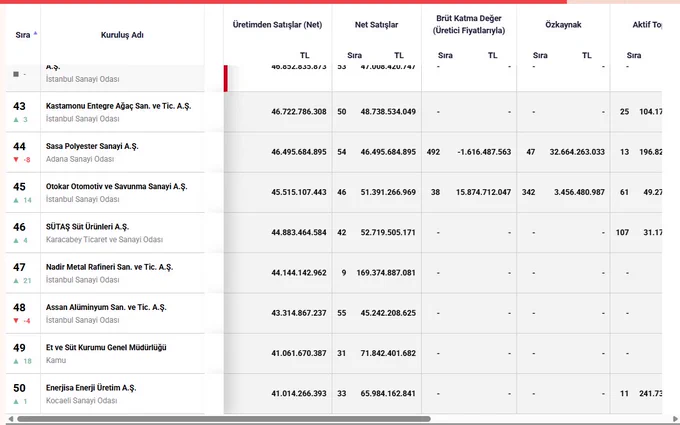The height and width of the screenshot is (425, 680).
Task: Open Sasa Polyester Sanayi A.Ş. entry
Action: point(92,146)
